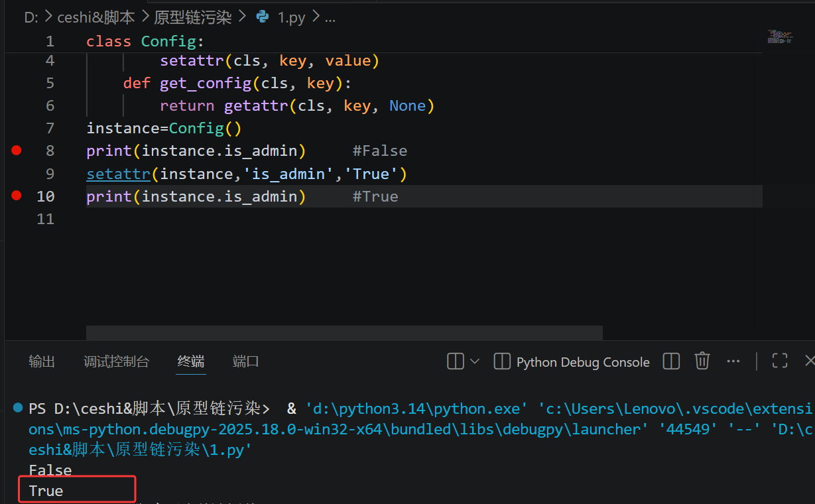Viewport: 815px width, 504px height.
Task: Kill the terminal with the trash icon
Action: tap(702, 361)
